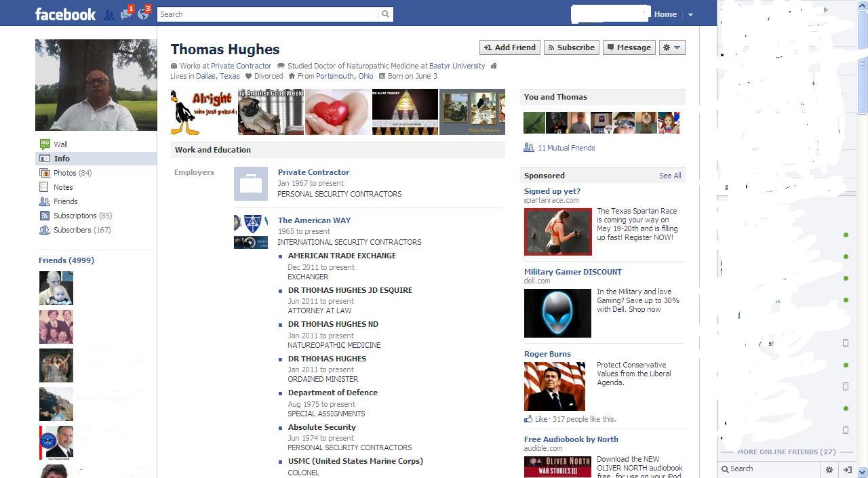Open the account menu arrow beside Home
Viewport: 868px width, 478px height.
tap(690, 14)
